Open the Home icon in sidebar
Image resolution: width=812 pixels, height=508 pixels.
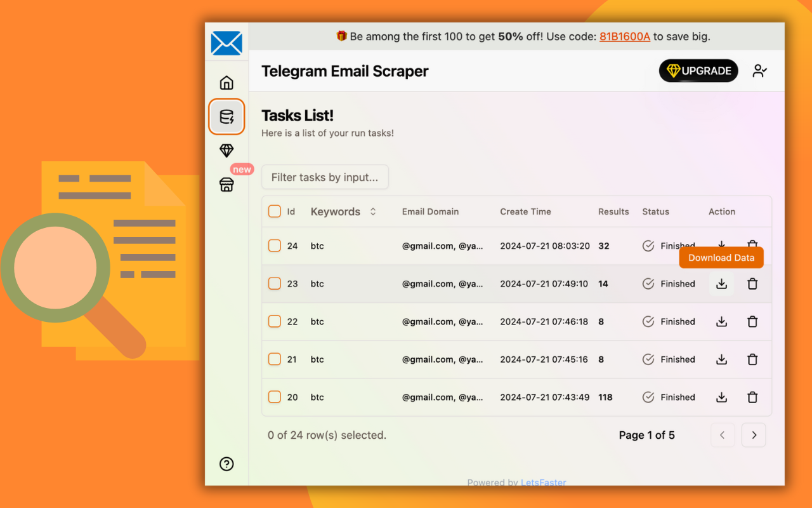tap(226, 83)
